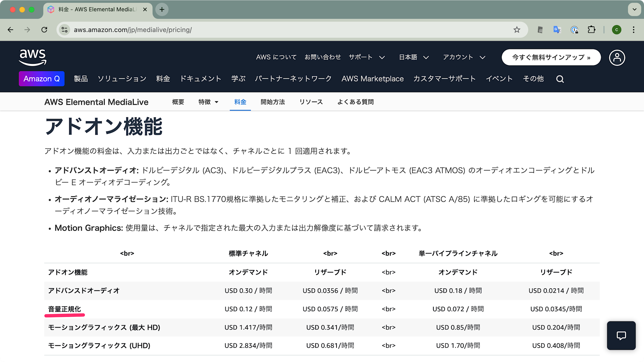Open the カスタマーサポート menu
Image resolution: width=644 pixels, height=362 pixels.
444,79
